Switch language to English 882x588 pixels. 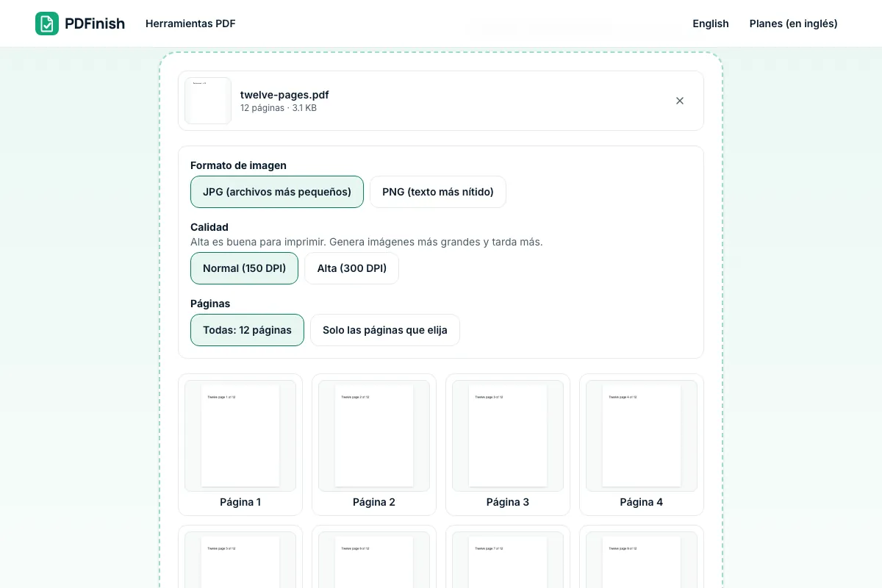[x=711, y=24]
